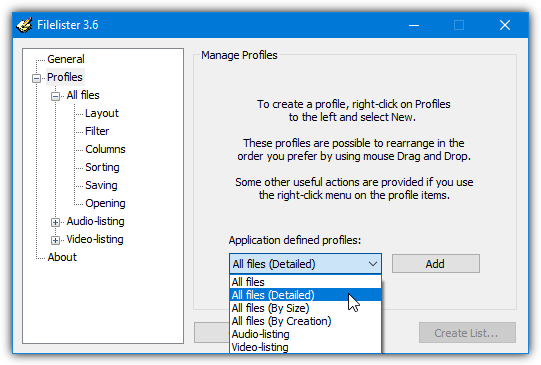Close the application defined profiles dropdown arrow
This screenshot has width=541, height=365.
[x=373, y=264]
